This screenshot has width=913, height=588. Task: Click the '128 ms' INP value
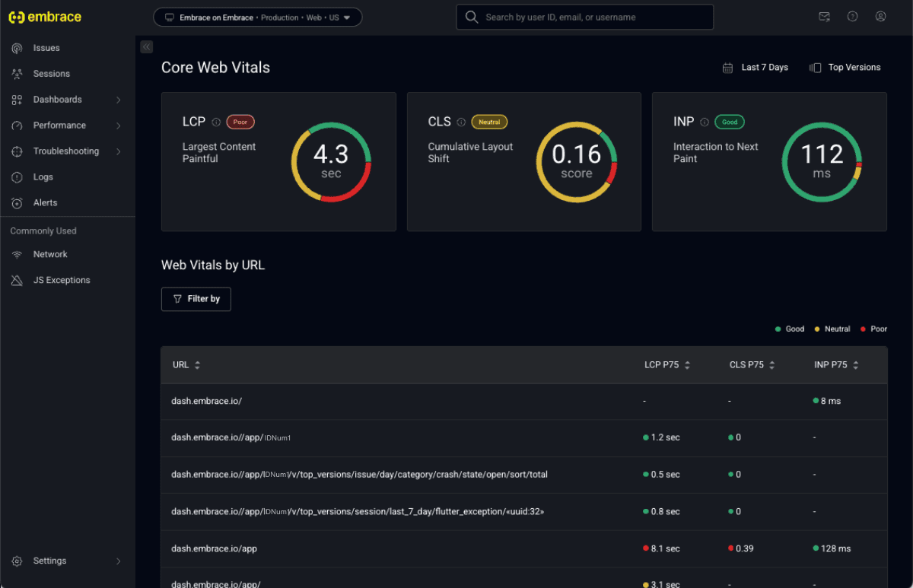[832, 548]
